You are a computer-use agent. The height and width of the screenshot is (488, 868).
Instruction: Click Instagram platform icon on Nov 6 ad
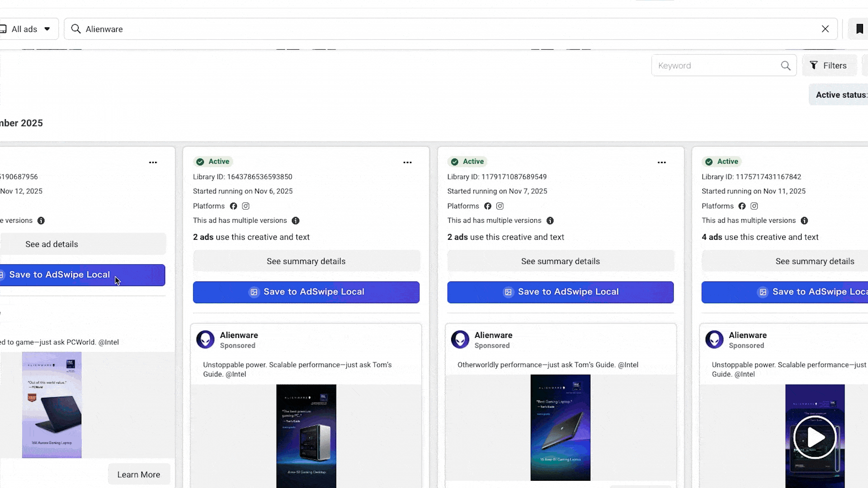[245, 206]
